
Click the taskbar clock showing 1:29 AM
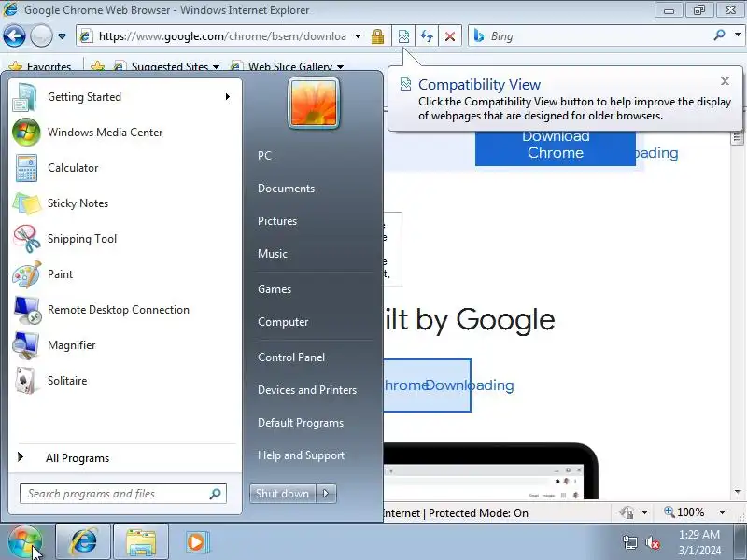[699, 542]
